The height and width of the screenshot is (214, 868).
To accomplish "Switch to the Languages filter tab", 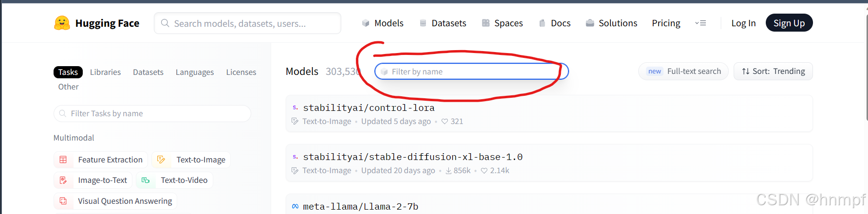I will point(195,72).
